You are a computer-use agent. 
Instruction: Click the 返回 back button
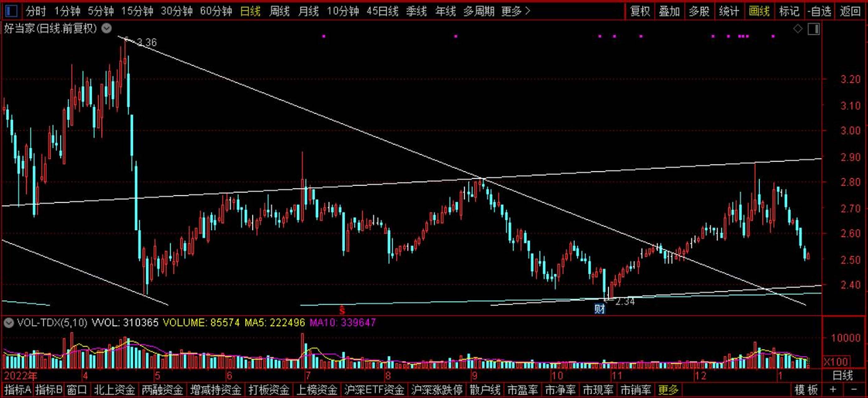(x=850, y=11)
